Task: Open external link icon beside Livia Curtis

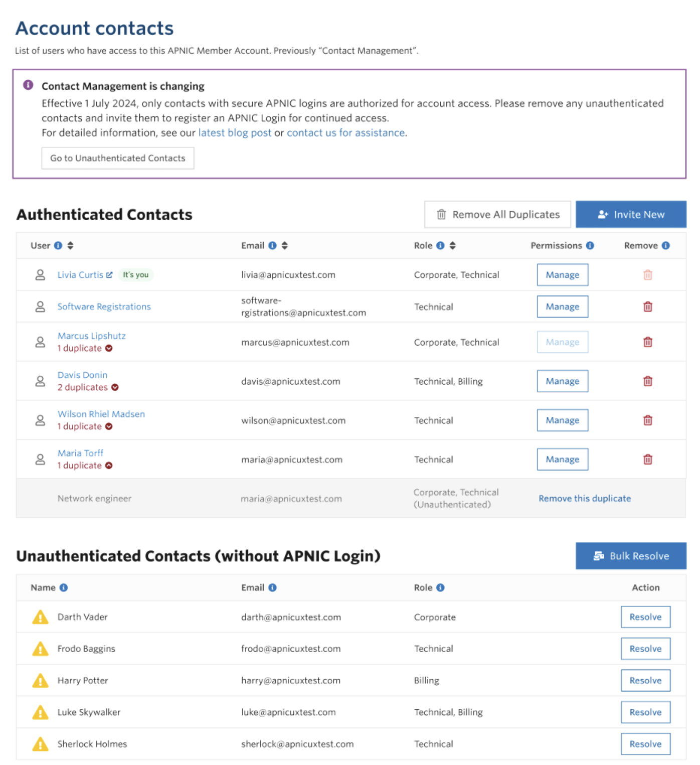Action: (x=109, y=275)
